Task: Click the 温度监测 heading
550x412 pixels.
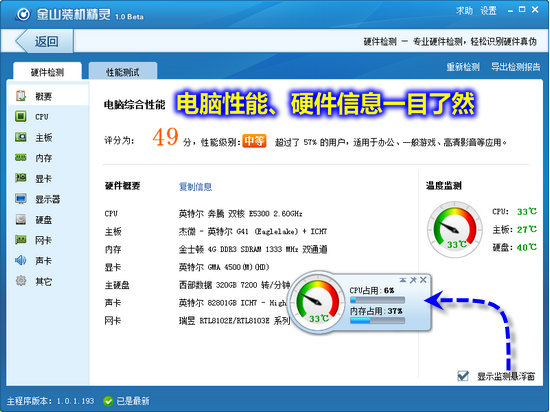Action: pyautogui.click(x=444, y=185)
